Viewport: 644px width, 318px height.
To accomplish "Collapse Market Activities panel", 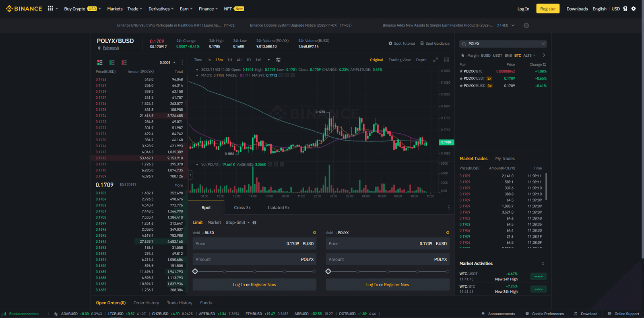I will [543, 264].
